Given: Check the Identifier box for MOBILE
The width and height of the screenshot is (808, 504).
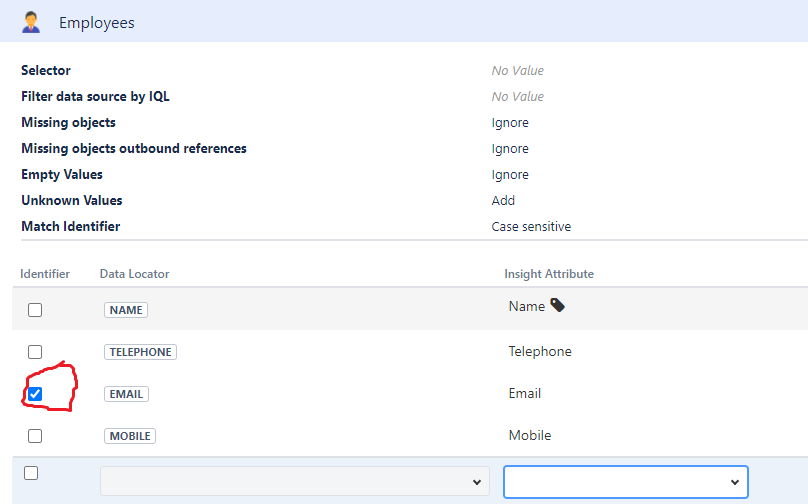Looking at the screenshot, I should click(x=35, y=436).
